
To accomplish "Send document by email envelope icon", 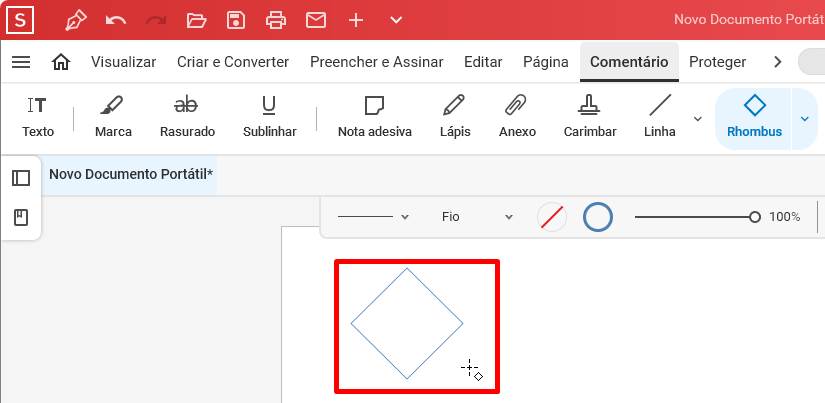I will point(316,21).
